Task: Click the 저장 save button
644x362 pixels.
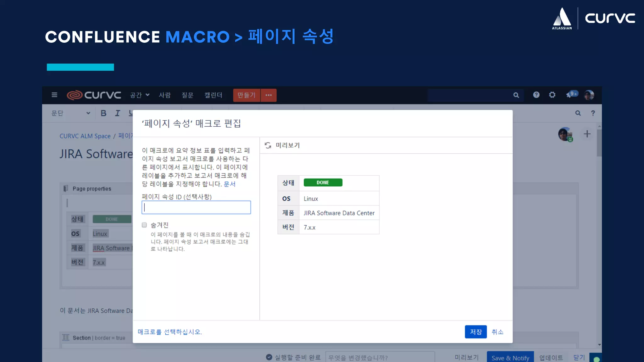Action: 476,332
